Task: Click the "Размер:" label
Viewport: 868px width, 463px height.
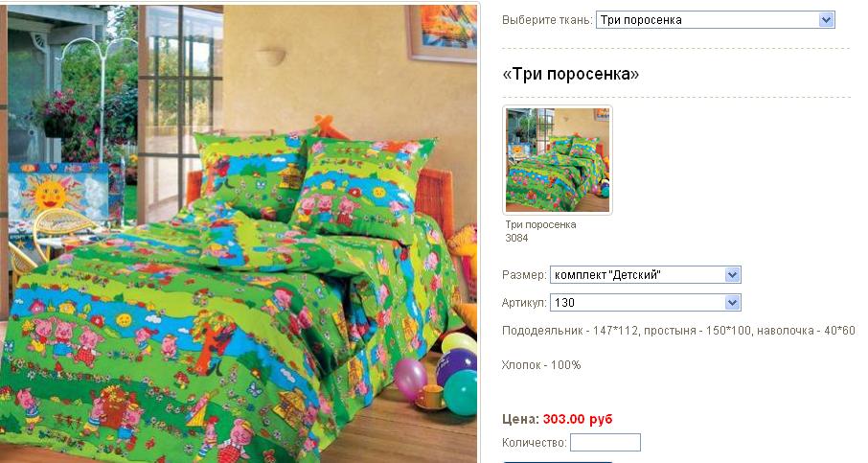Action: tap(524, 275)
